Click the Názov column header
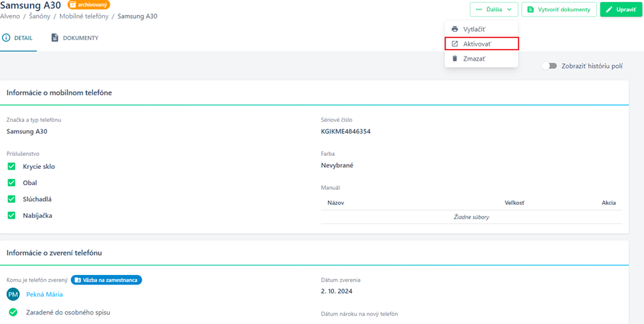The image size is (644, 324). point(335,203)
